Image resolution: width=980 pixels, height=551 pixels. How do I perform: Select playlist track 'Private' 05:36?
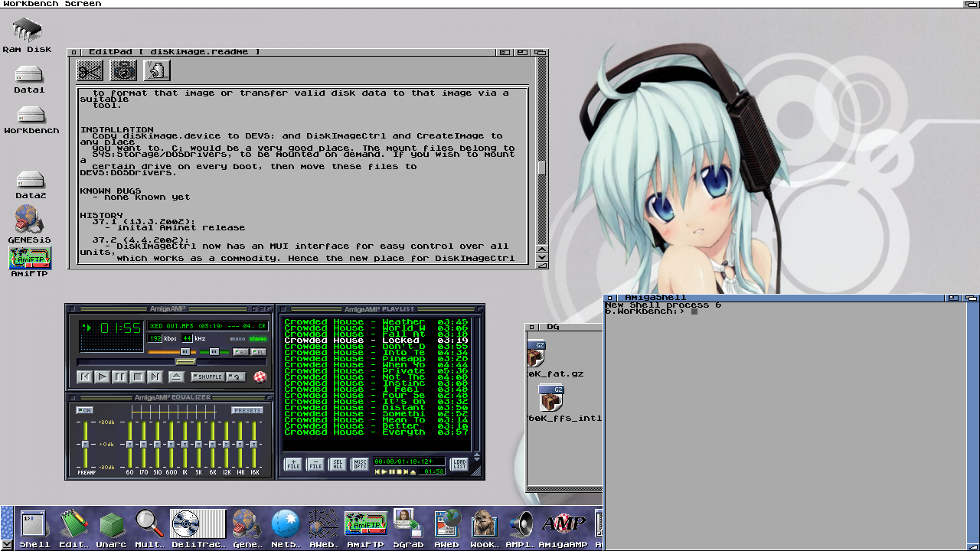376,371
